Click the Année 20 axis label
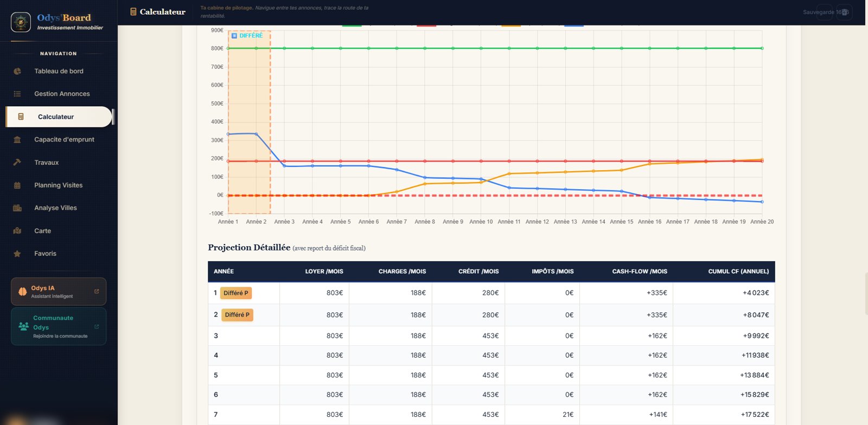 [x=762, y=222]
